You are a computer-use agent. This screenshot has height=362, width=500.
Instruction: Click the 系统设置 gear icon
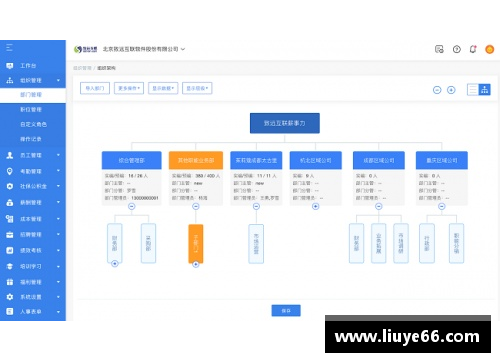pos(10,297)
